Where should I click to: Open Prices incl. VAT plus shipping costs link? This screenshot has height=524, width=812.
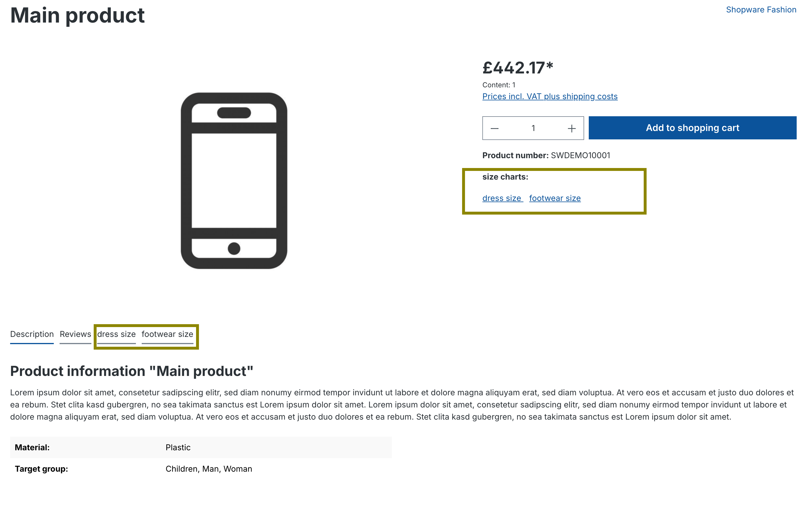(x=550, y=96)
